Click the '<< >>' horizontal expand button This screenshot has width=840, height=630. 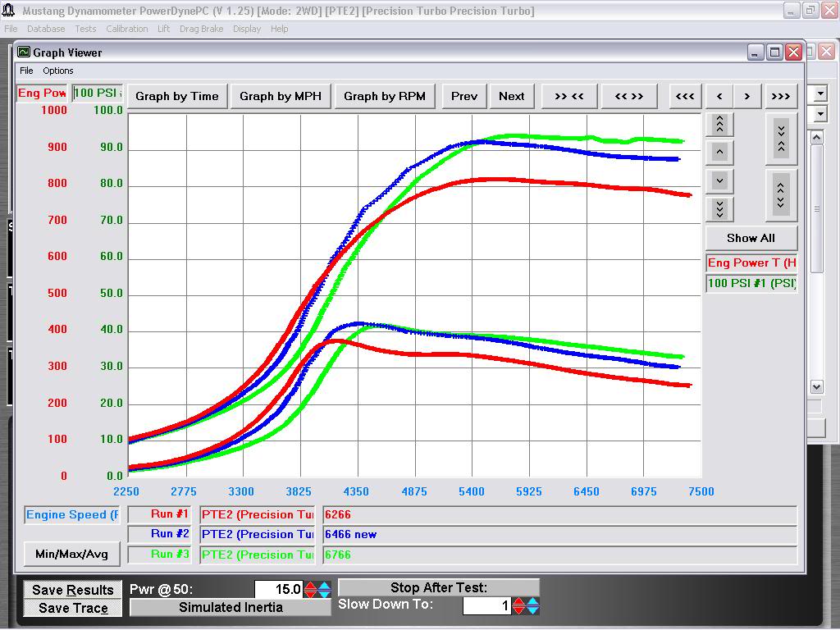click(629, 97)
